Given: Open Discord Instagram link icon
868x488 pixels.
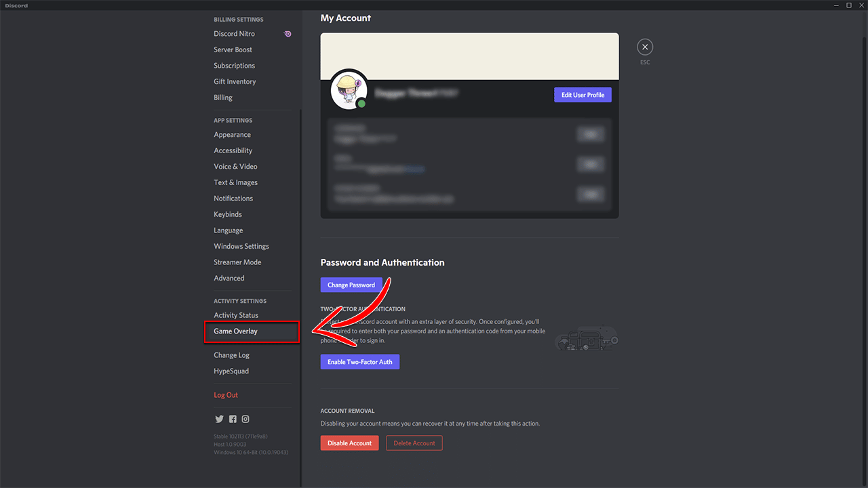Looking at the screenshot, I should click(245, 420).
